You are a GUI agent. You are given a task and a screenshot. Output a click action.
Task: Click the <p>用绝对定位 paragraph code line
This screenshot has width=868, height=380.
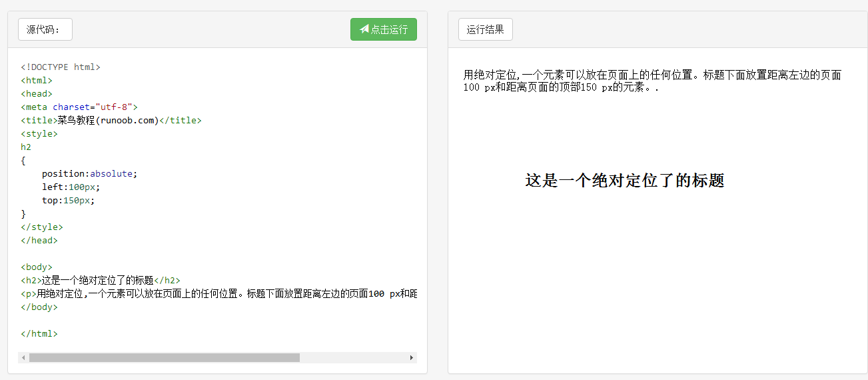pyautogui.click(x=219, y=293)
